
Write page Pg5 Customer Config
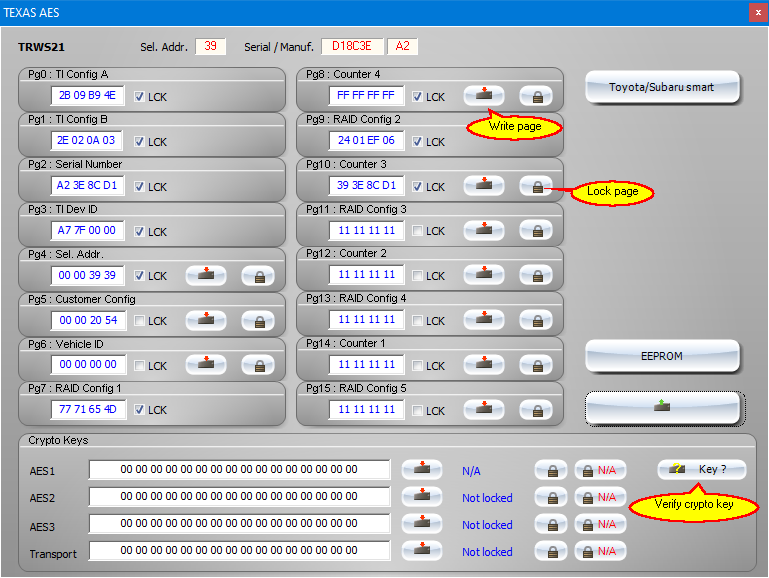(x=206, y=320)
